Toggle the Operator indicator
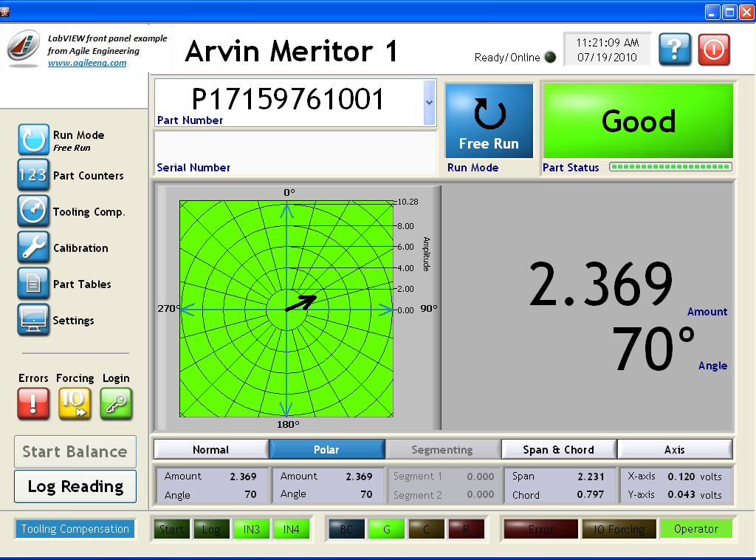This screenshot has height=560, width=756. pos(695,529)
